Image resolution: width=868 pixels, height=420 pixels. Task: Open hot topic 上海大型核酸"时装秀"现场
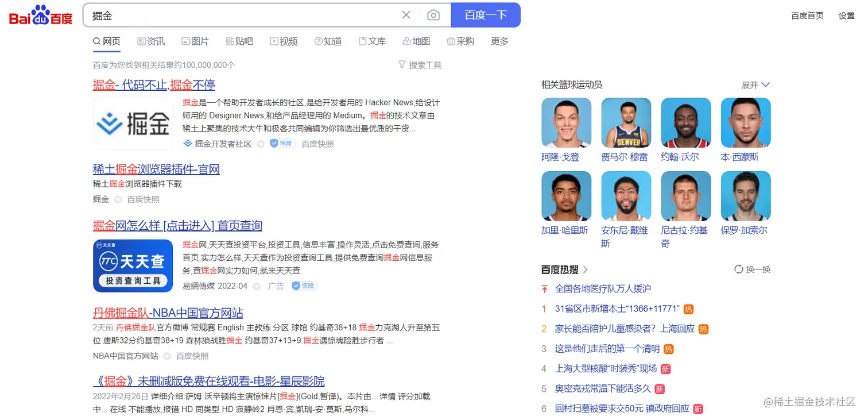click(606, 368)
